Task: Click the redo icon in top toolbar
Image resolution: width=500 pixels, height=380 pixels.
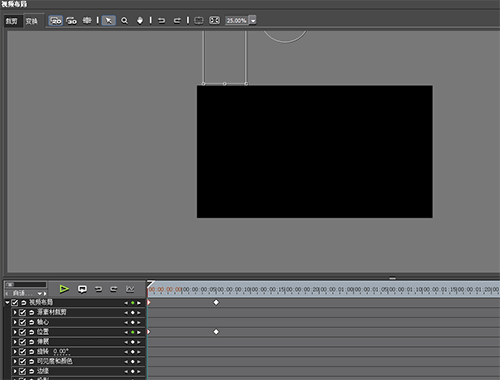Action: click(x=177, y=21)
